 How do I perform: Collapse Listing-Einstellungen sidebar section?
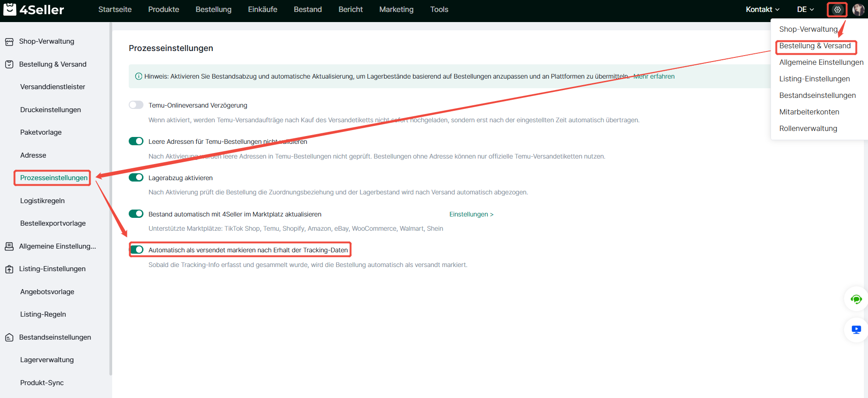pyautogui.click(x=52, y=269)
